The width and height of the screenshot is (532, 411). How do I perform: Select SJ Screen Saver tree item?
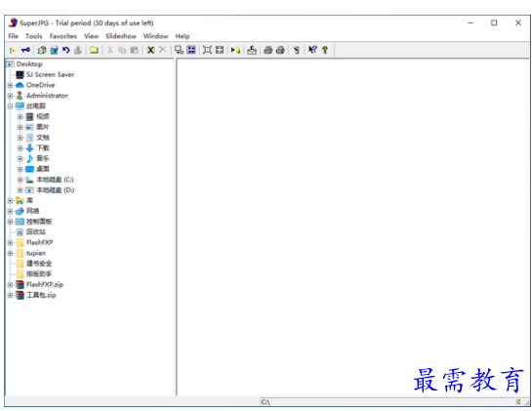pos(50,74)
